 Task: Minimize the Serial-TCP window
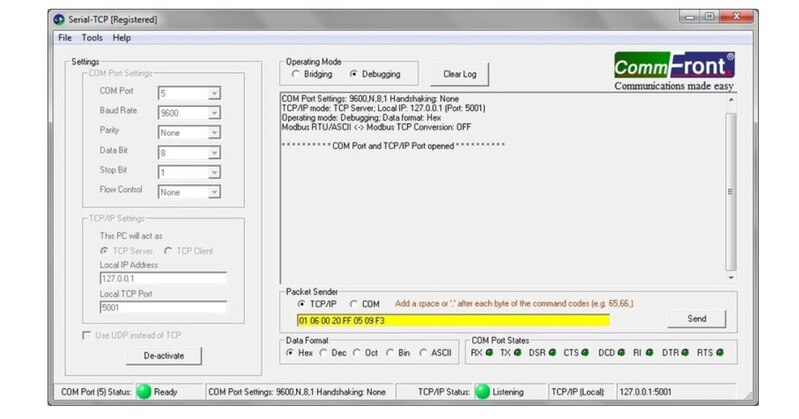coord(690,17)
